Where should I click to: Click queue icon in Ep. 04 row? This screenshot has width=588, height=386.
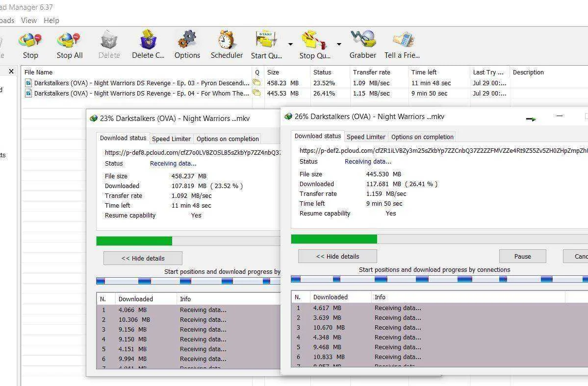pos(257,93)
